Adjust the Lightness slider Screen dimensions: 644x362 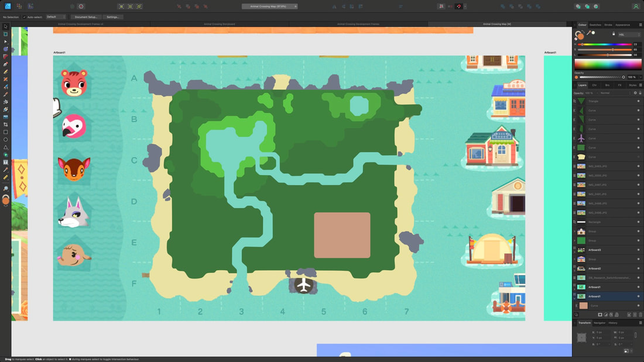click(x=606, y=54)
